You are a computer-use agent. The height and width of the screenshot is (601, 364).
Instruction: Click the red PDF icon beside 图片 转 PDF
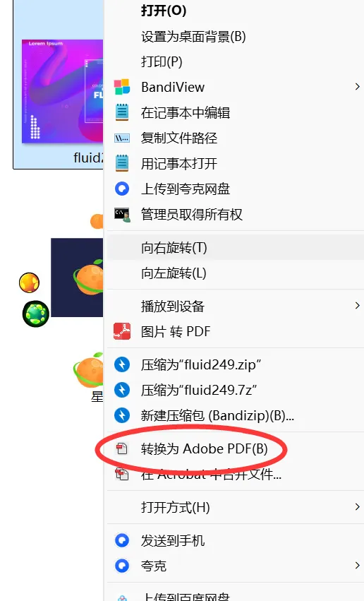(122, 331)
